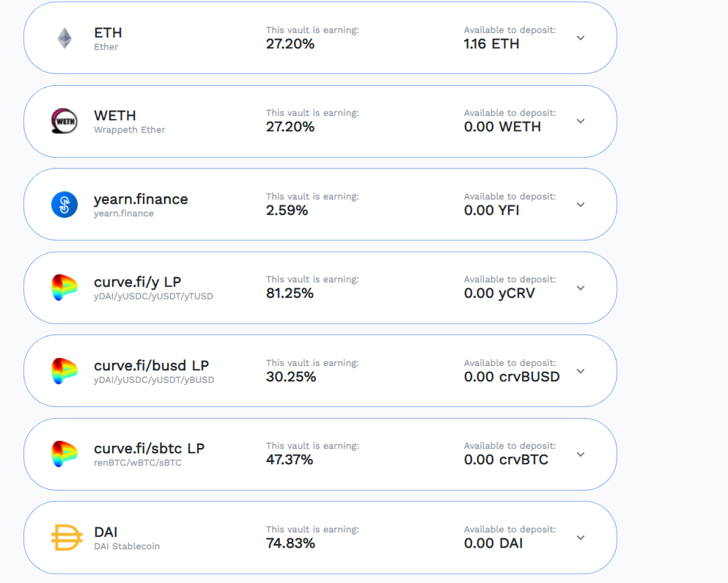Click the renBTC/wBTC/sBTC subtitle
The height and width of the screenshot is (583, 728).
(137, 463)
